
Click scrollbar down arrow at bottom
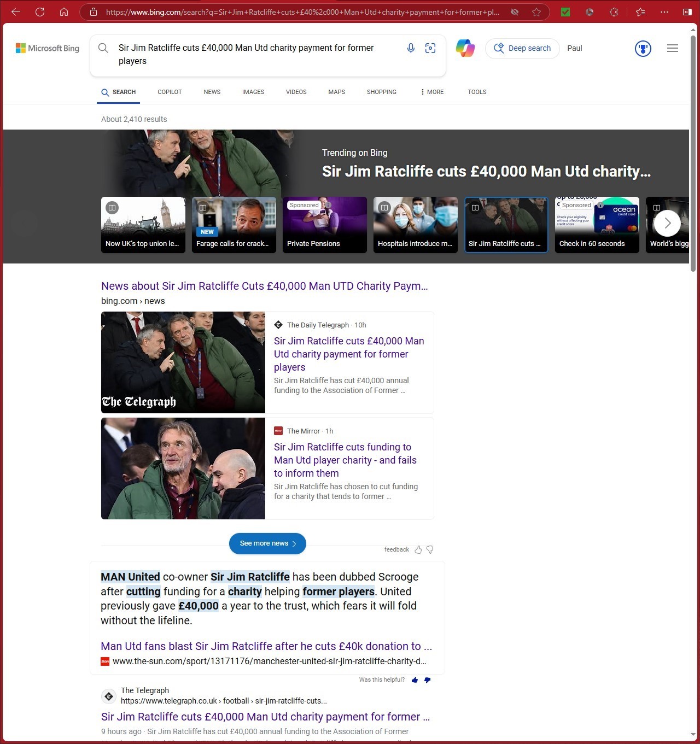coord(693,735)
